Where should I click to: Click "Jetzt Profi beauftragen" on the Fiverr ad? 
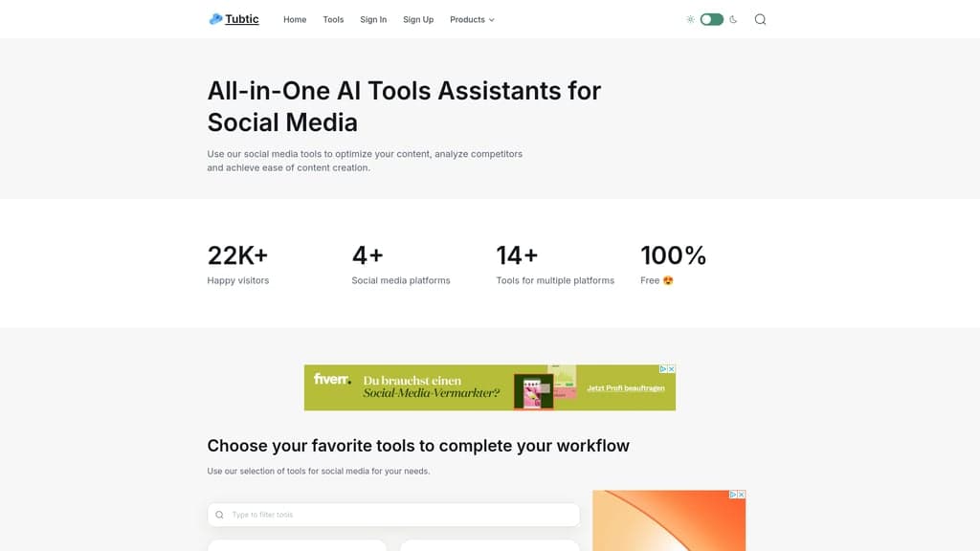(625, 388)
